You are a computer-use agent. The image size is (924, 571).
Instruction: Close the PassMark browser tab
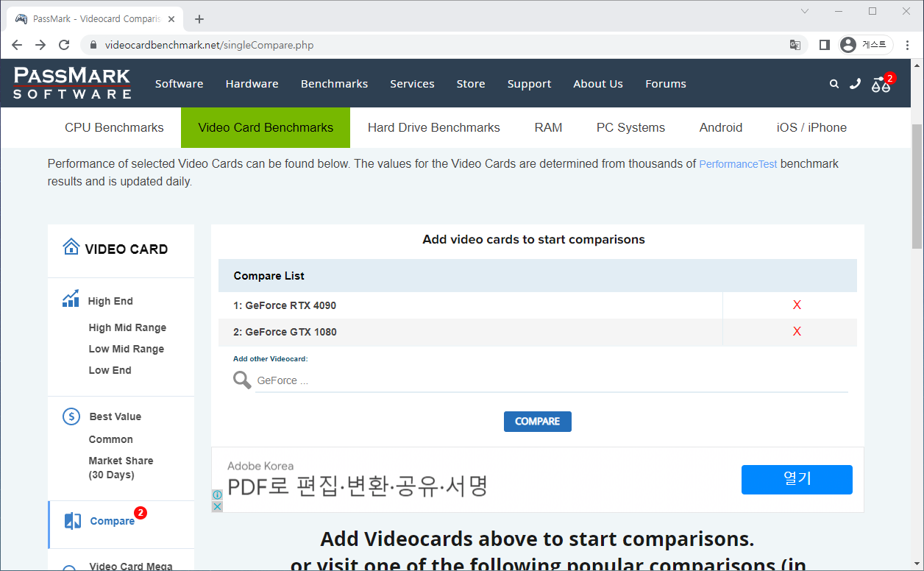point(171,19)
